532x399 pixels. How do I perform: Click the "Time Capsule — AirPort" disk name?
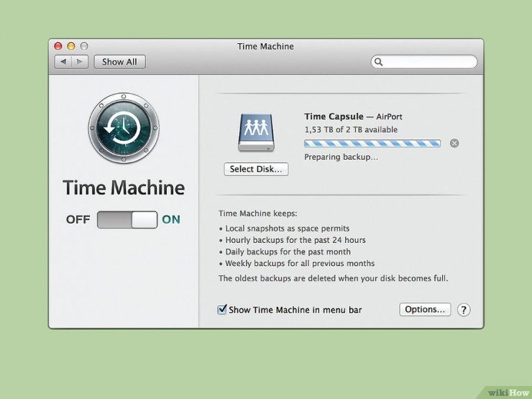pyautogui.click(x=353, y=116)
